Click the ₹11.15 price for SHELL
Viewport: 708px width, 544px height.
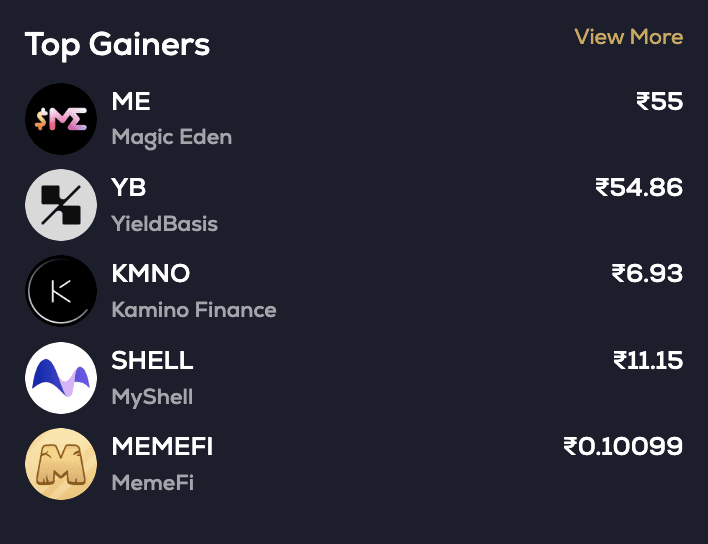coord(648,360)
